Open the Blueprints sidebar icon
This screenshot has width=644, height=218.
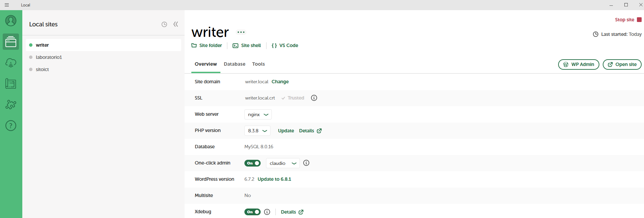tap(11, 84)
